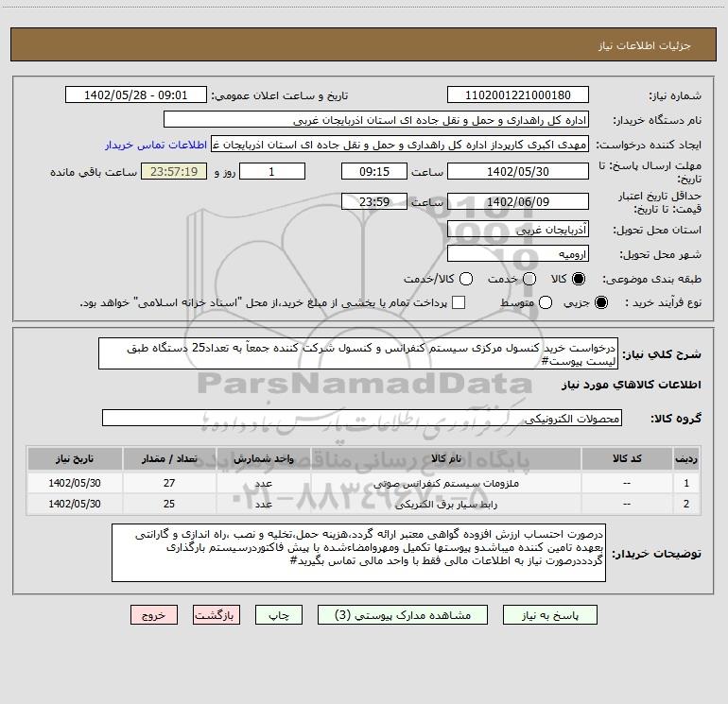Open the اطلاعات تماس خریدار link
728x704 pixels.
click(156, 145)
